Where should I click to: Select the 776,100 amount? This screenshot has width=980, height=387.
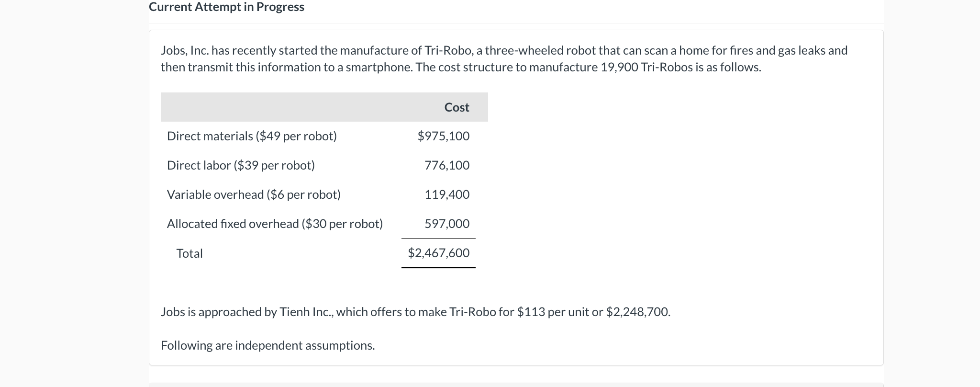point(446,165)
